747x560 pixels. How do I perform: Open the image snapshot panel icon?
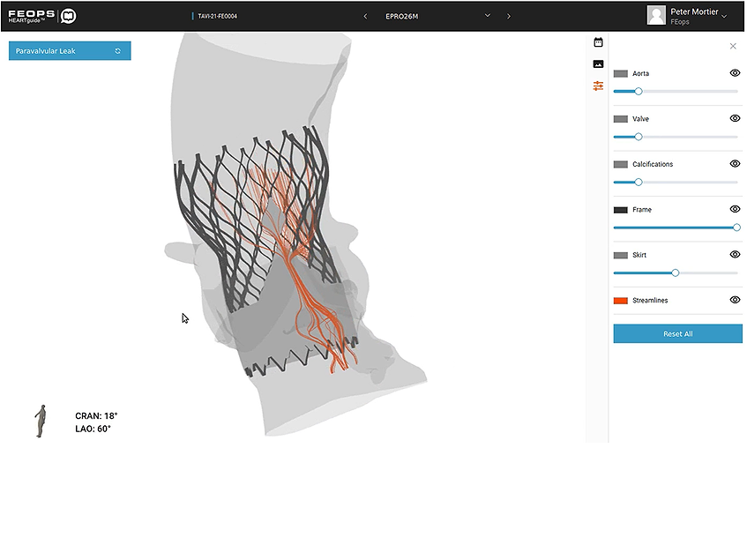tap(599, 63)
